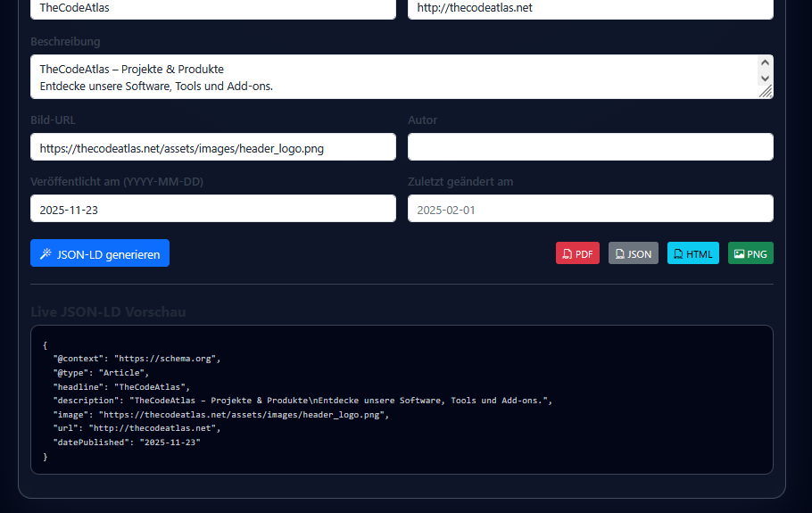Screen dimensions: 812x513
Task: Click the JSON-LD generieren button
Action: click(100, 253)
